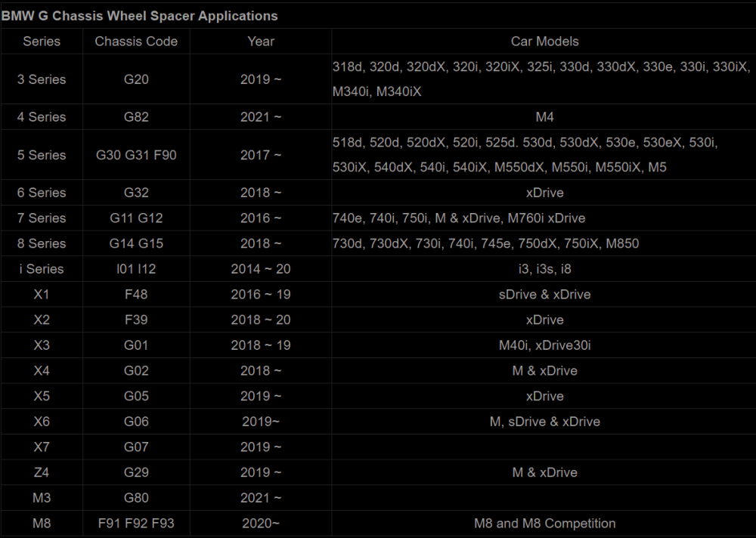Click chassis code 'F91 F92 F93'
The width and height of the screenshot is (756, 538).
pyautogui.click(x=136, y=523)
